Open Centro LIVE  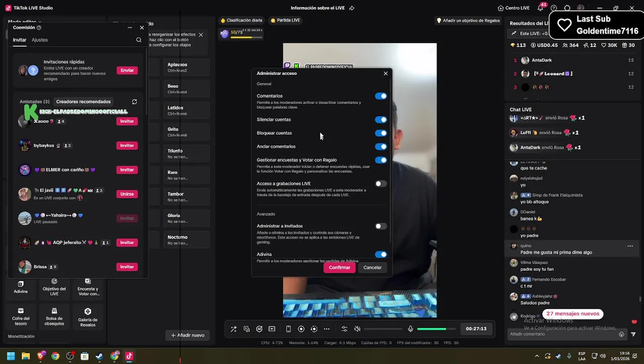click(514, 8)
